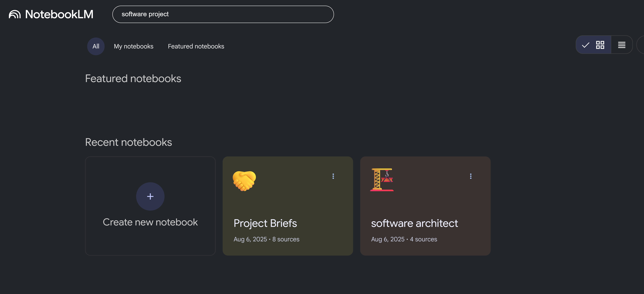
Task: Click the Featured notebooks section heading
Action: pyautogui.click(x=133, y=79)
